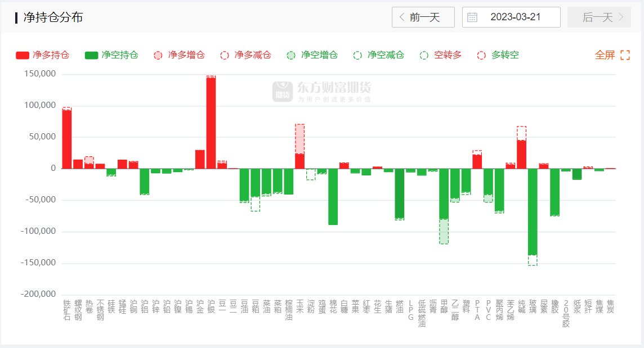Click the 锰硅 axis label
The height and width of the screenshot is (348, 644).
tap(122, 306)
